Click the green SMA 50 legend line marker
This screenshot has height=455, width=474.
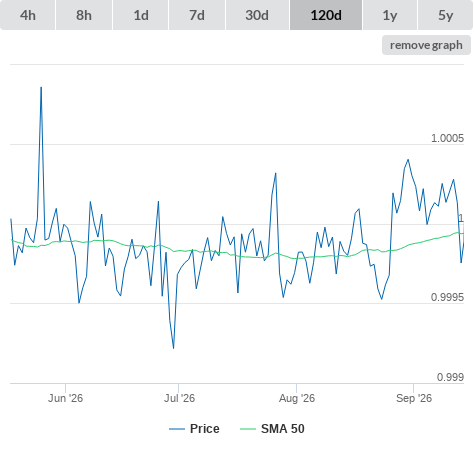point(248,429)
